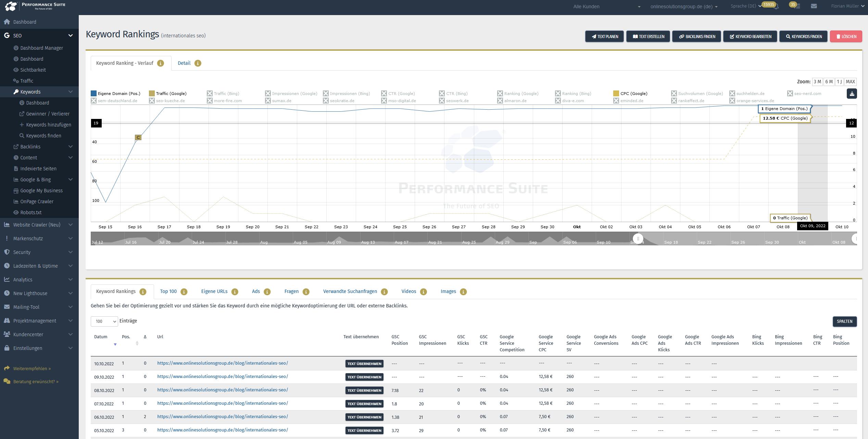This screenshot has height=439, width=868.
Task: Open Robots.txt in sidebar
Action: click(x=27, y=212)
